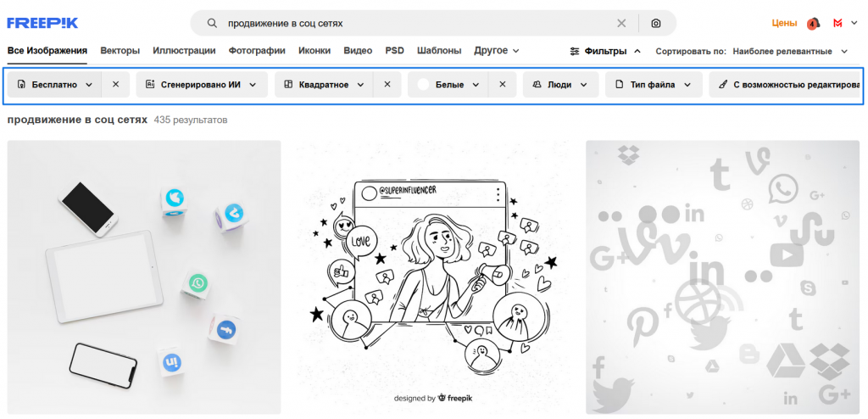Screen dimensions: 868x419
Task: Open the Тип файла filter dropdown
Action: 654,85
